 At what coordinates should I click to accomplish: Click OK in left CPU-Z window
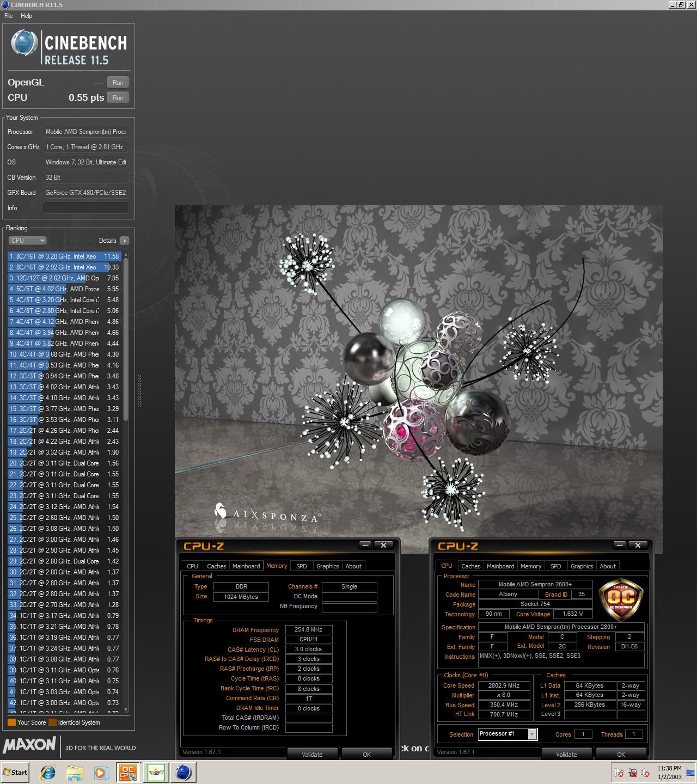tap(367, 755)
